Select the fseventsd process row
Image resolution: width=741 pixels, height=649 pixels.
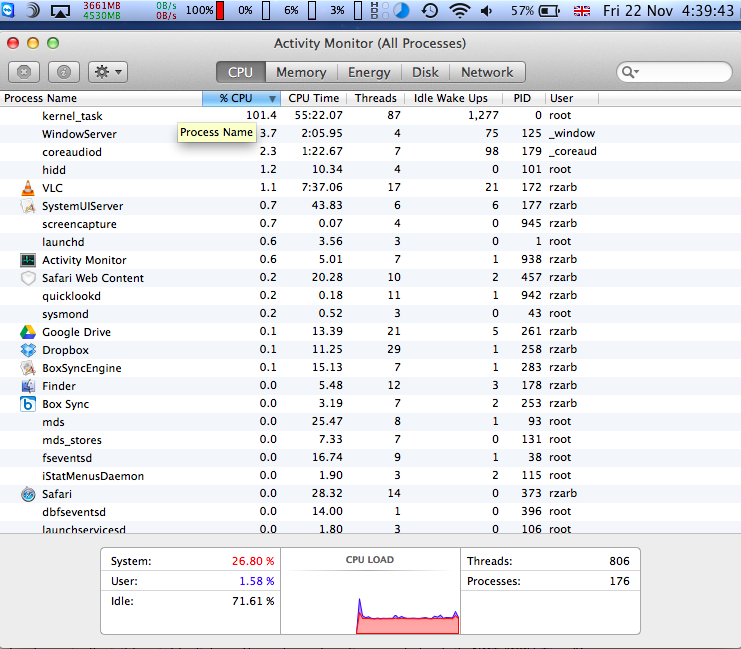click(370, 458)
